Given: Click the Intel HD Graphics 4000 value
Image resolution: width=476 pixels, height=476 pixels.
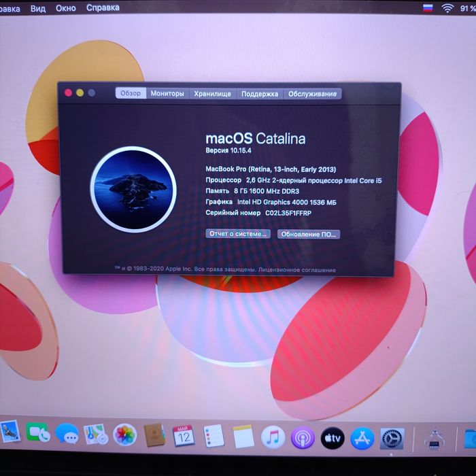Looking at the screenshot, I should 286,202.
